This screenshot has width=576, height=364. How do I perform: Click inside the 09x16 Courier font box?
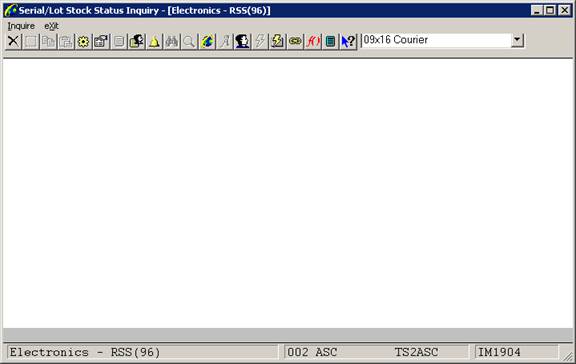coord(436,40)
